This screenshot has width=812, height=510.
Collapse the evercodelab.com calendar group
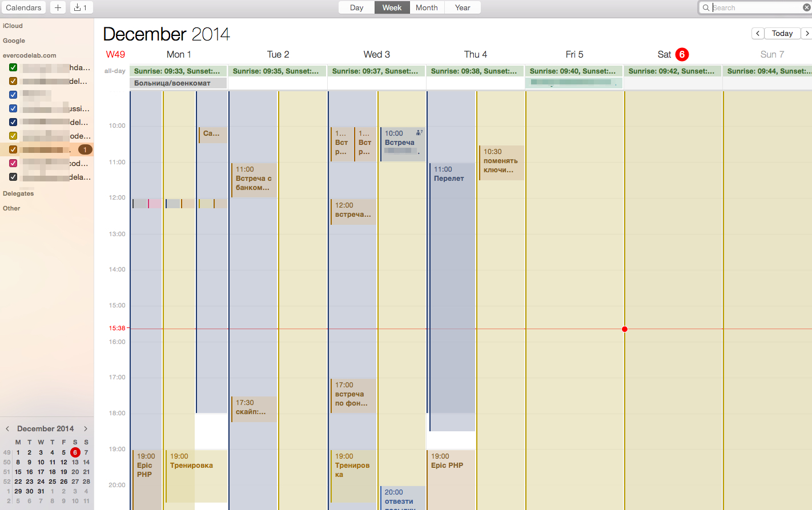[29, 55]
